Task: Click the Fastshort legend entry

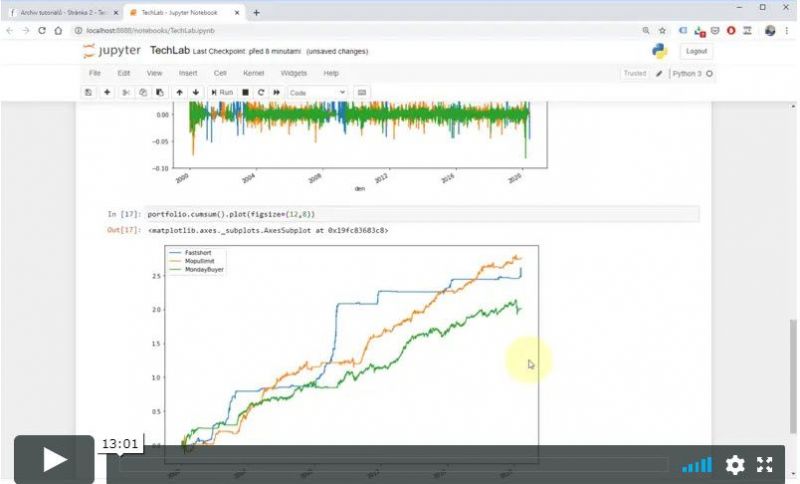Action: click(197, 253)
